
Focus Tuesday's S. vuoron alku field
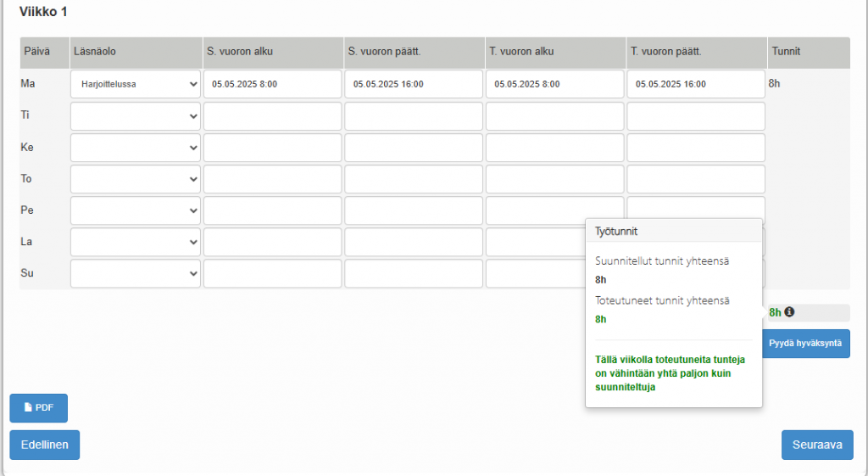[272, 116]
